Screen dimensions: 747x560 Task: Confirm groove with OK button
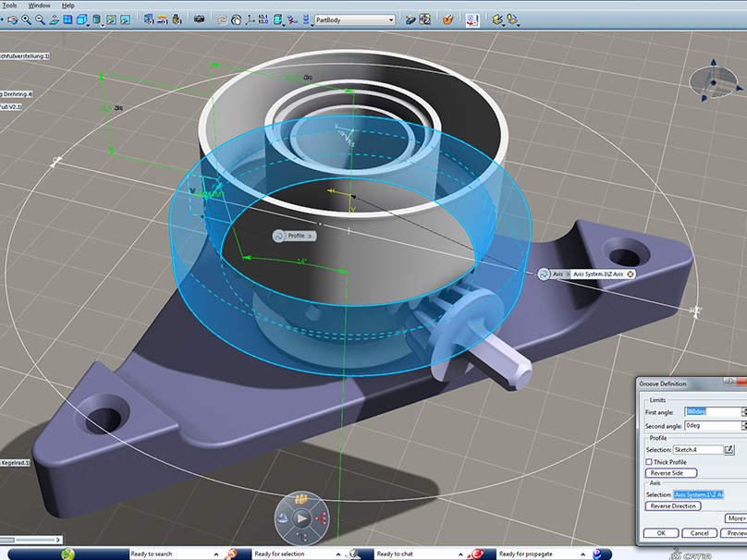tap(661, 533)
